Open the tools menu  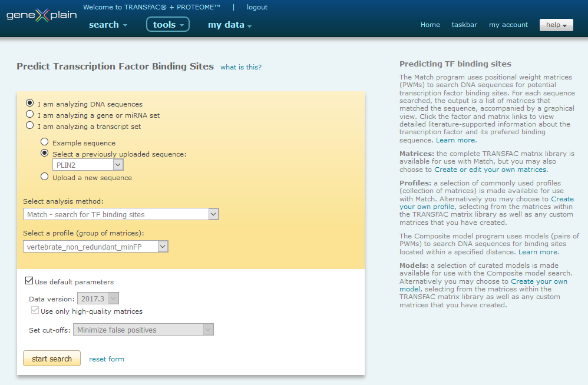(168, 25)
